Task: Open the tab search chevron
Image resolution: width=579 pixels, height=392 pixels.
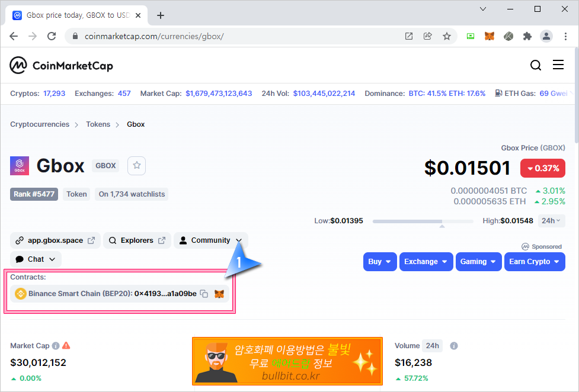Action: tap(483, 9)
